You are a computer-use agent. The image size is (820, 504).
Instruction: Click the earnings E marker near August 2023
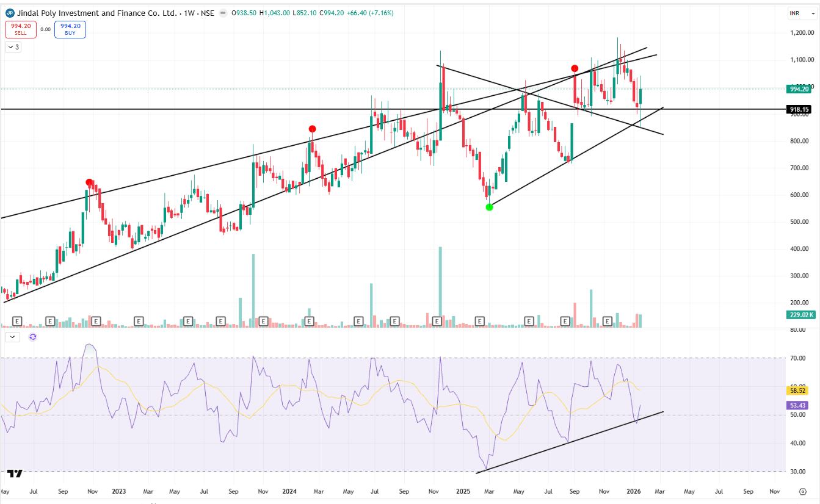[x=222, y=321]
